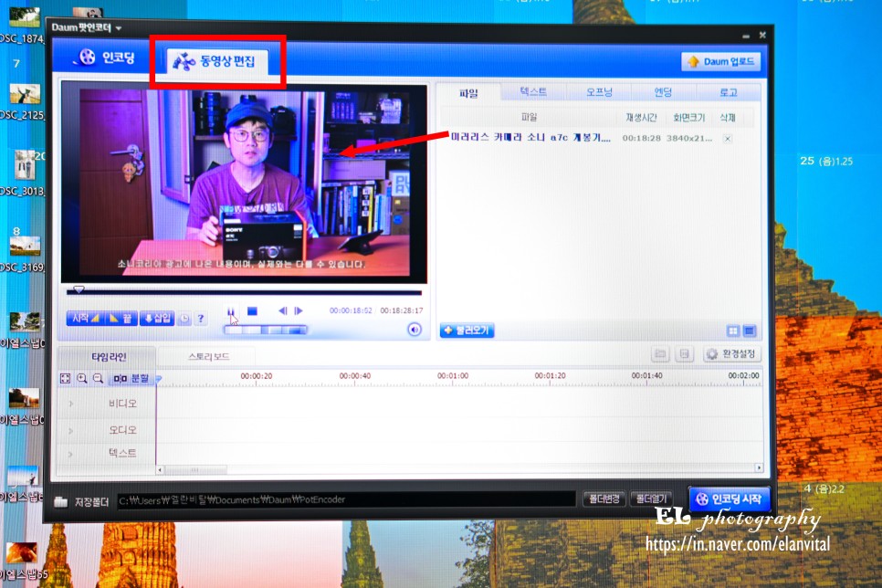Switch file list to list view icon
Image resolution: width=882 pixels, height=588 pixels.
point(750,331)
